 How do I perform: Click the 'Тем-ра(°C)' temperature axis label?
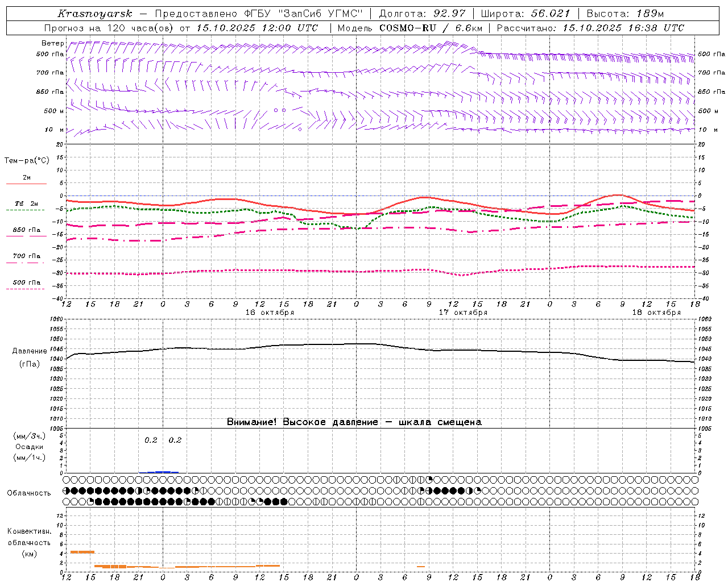click(27, 161)
